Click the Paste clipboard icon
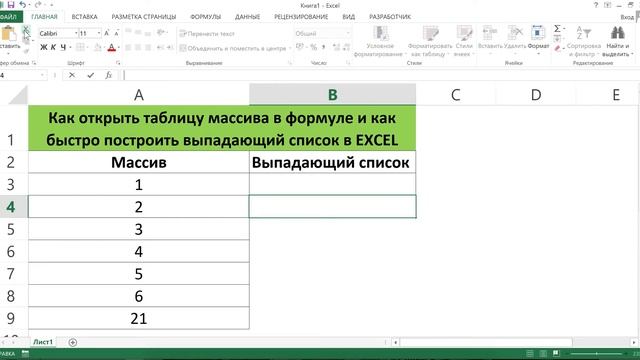The image size is (640, 360). click(x=9, y=33)
